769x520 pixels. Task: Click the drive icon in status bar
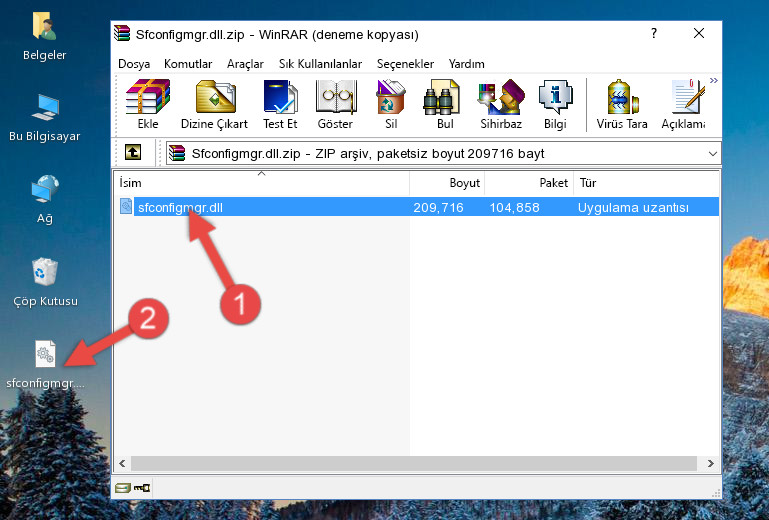123,488
